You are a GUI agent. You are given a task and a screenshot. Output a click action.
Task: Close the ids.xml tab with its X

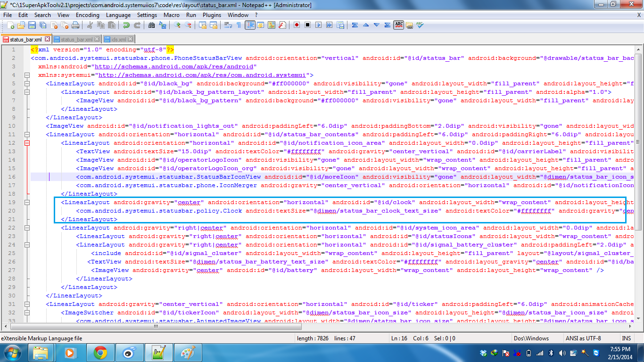131,39
